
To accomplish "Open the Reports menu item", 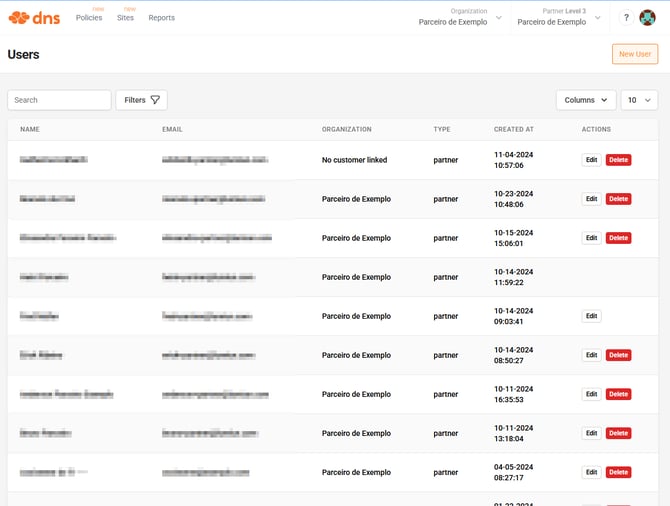I will pyautogui.click(x=161, y=18).
